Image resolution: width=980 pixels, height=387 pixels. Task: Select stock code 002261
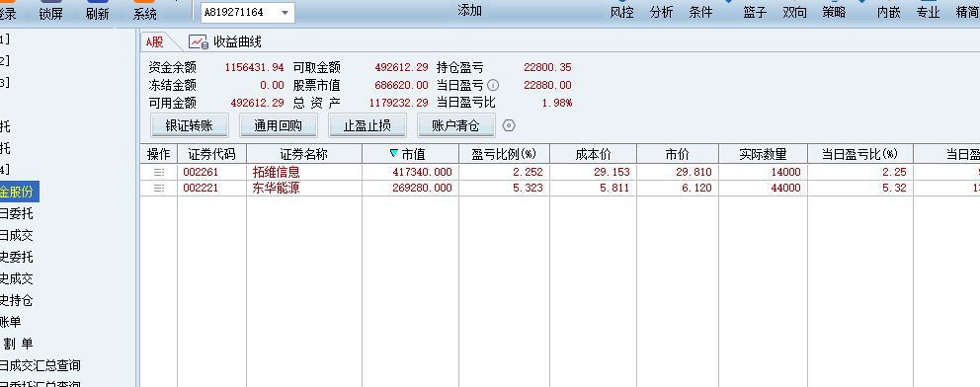pos(201,173)
